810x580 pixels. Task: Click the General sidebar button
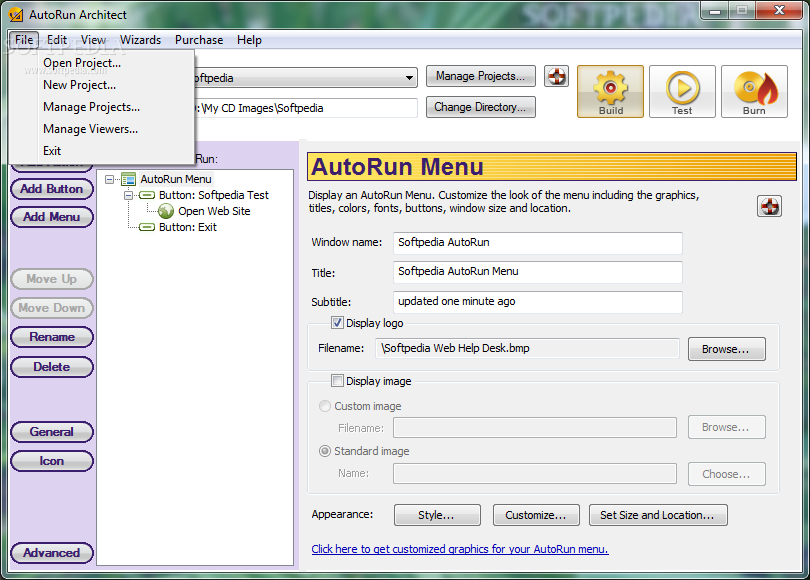tap(52, 432)
